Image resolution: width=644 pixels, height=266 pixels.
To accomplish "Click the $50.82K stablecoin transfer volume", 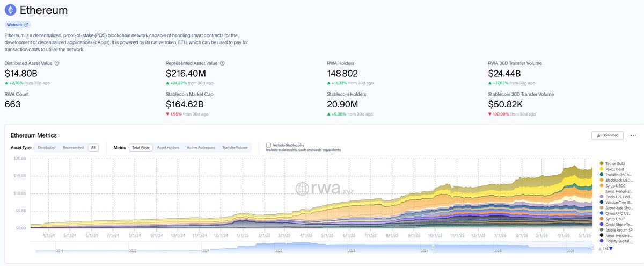I will [506, 104].
